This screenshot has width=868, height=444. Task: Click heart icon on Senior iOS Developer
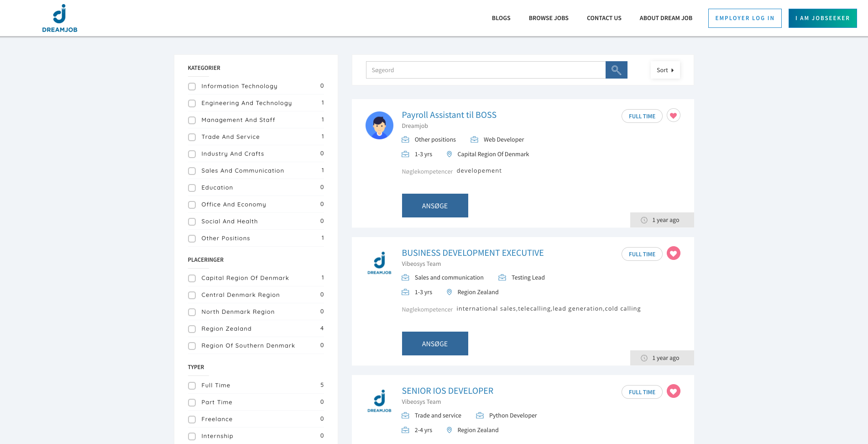click(673, 391)
